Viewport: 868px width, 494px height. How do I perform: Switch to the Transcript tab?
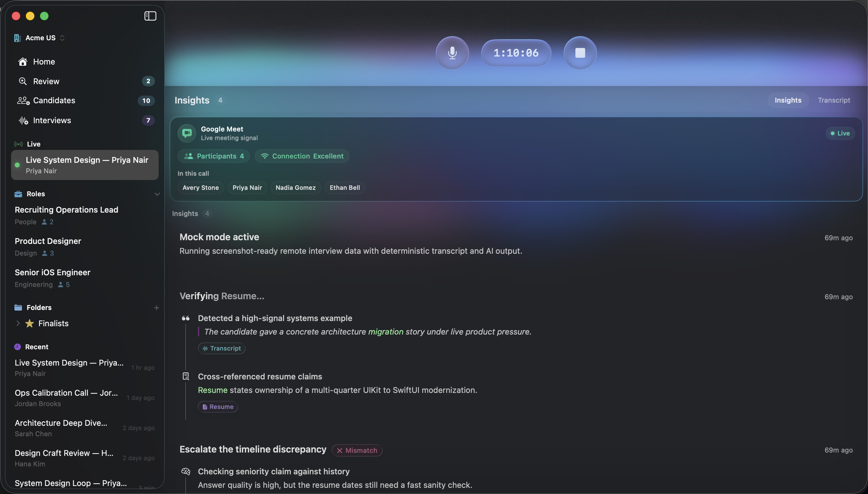[x=834, y=100]
